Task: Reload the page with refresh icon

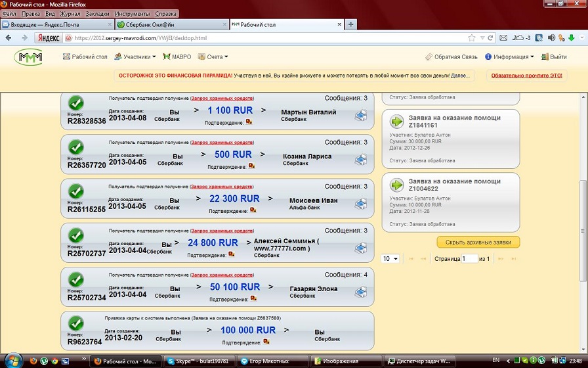Action: coord(490,38)
